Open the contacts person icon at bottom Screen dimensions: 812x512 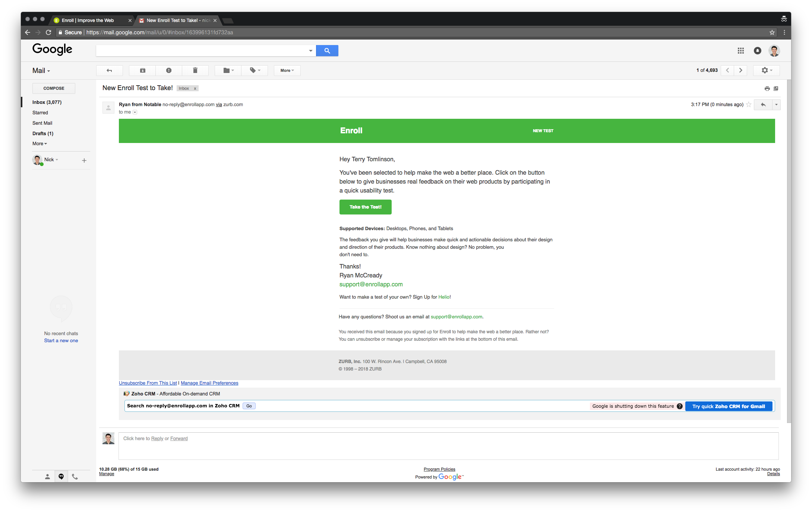tap(47, 477)
